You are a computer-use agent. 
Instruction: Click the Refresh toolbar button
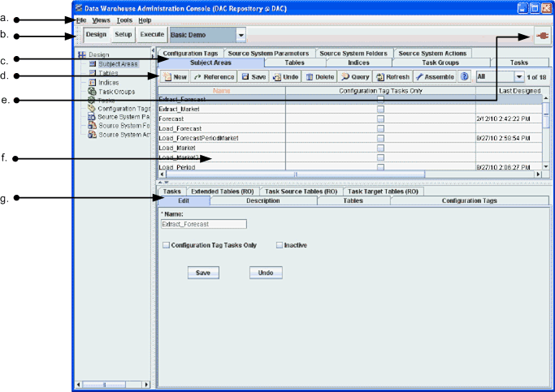(392, 77)
